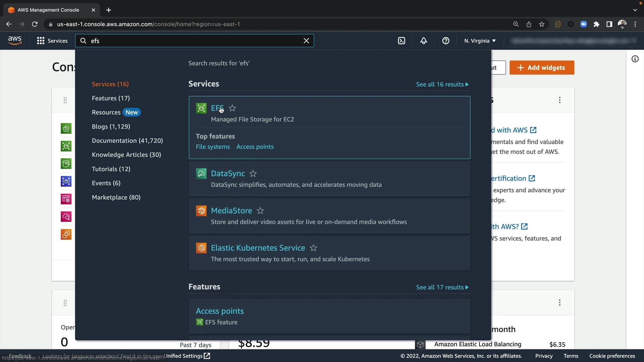Screen dimensions: 644x362
Task: Click the MediaStore service icon
Action: tap(201, 211)
